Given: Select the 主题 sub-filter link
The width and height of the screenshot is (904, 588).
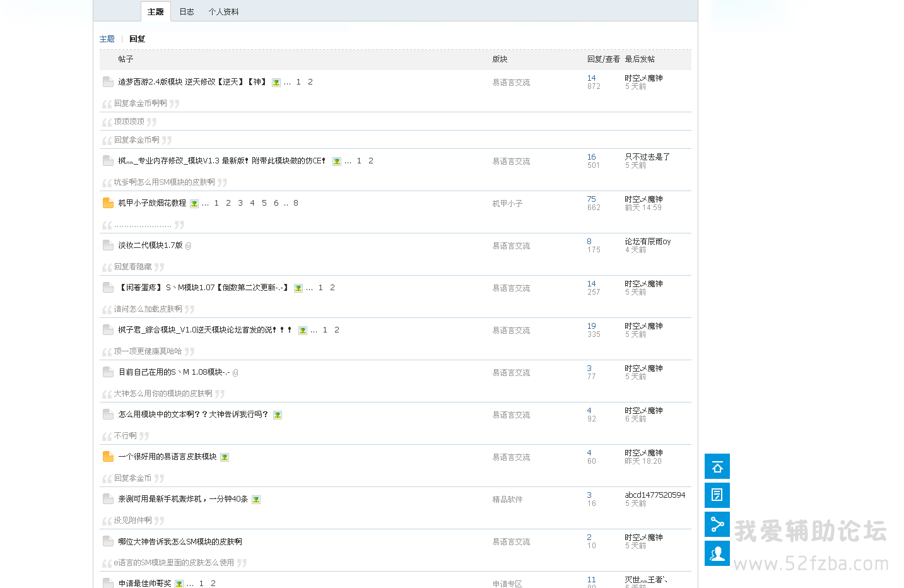Looking at the screenshot, I should point(107,39).
